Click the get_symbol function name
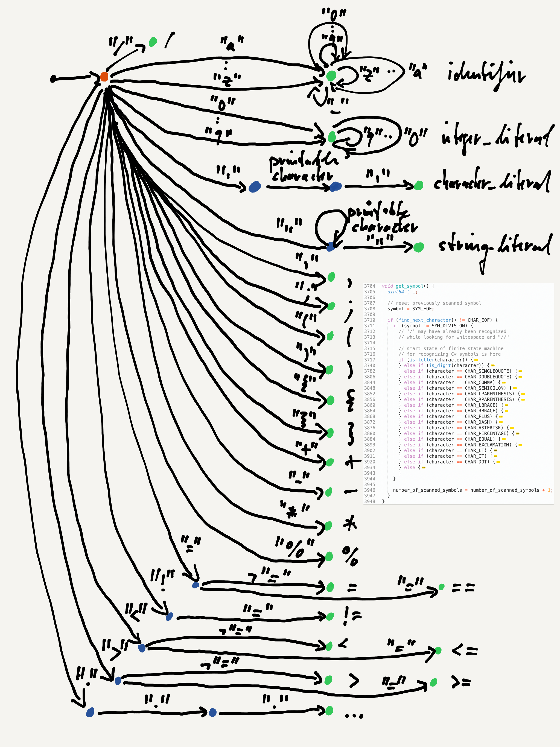 (x=409, y=286)
